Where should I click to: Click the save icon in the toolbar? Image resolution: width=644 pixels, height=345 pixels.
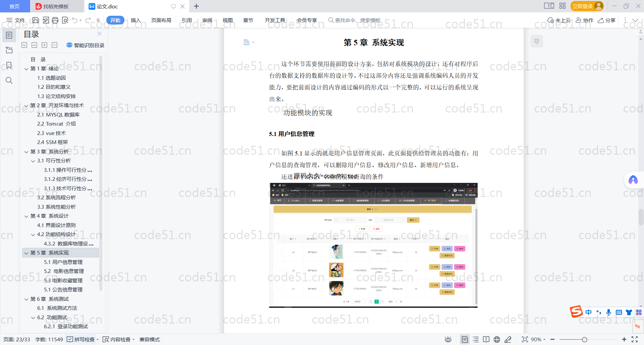[36, 20]
